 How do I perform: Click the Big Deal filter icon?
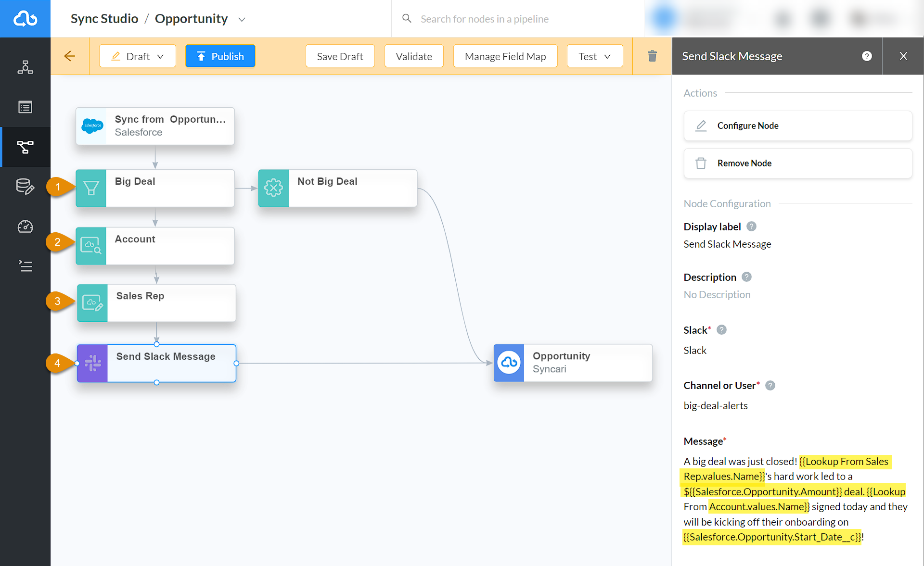91,188
